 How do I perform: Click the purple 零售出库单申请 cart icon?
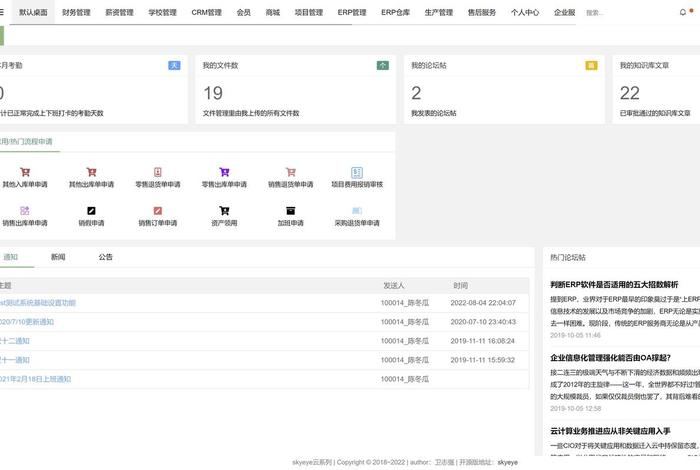coord(224,172)
